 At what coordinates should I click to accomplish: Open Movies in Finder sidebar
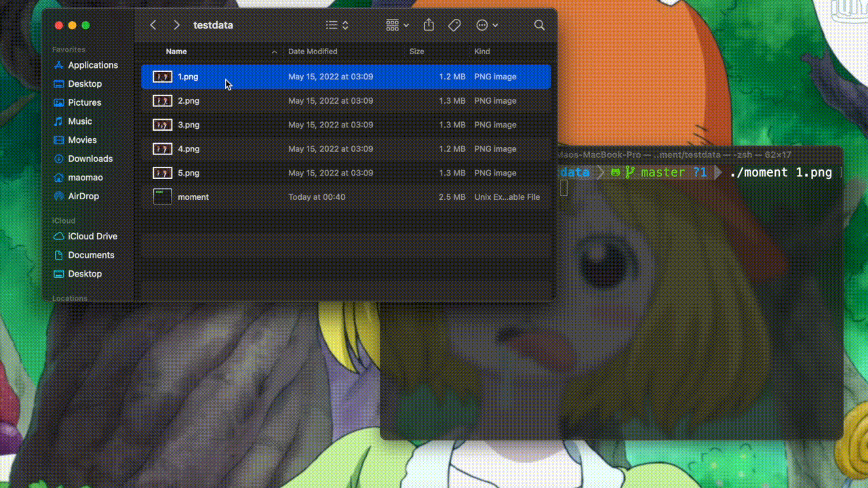82,140
